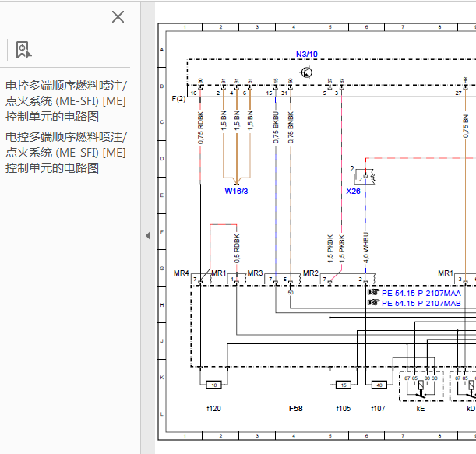The image size is (476, 454).
Task: Click the 0,75 BN wire label
Action: click(x=465, y=126)
